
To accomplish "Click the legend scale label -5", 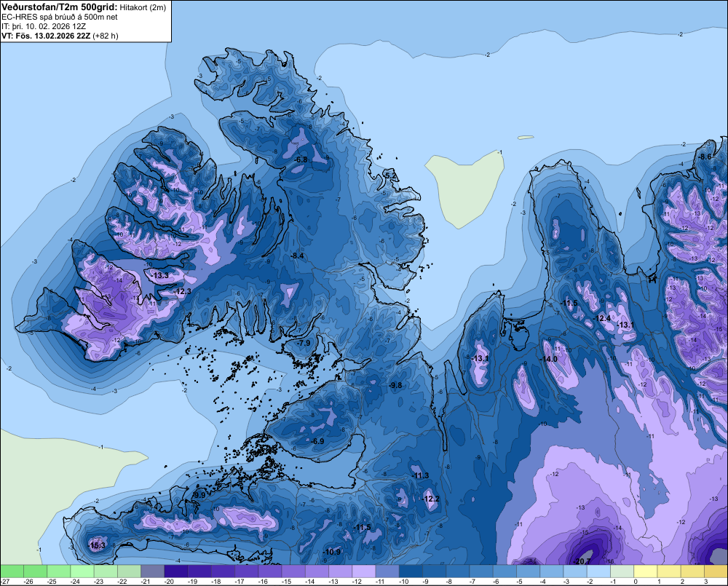I will [x=519, y=582].
